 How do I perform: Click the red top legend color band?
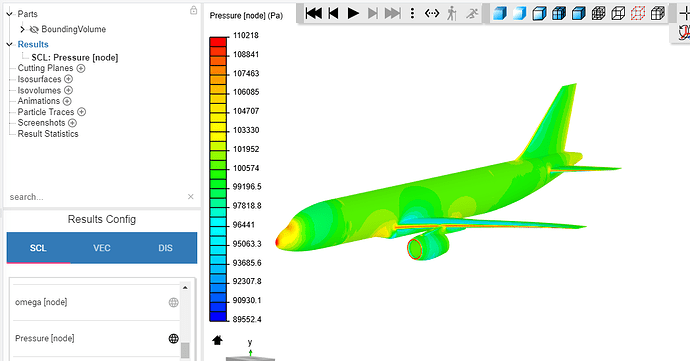[x=218, y=42]
